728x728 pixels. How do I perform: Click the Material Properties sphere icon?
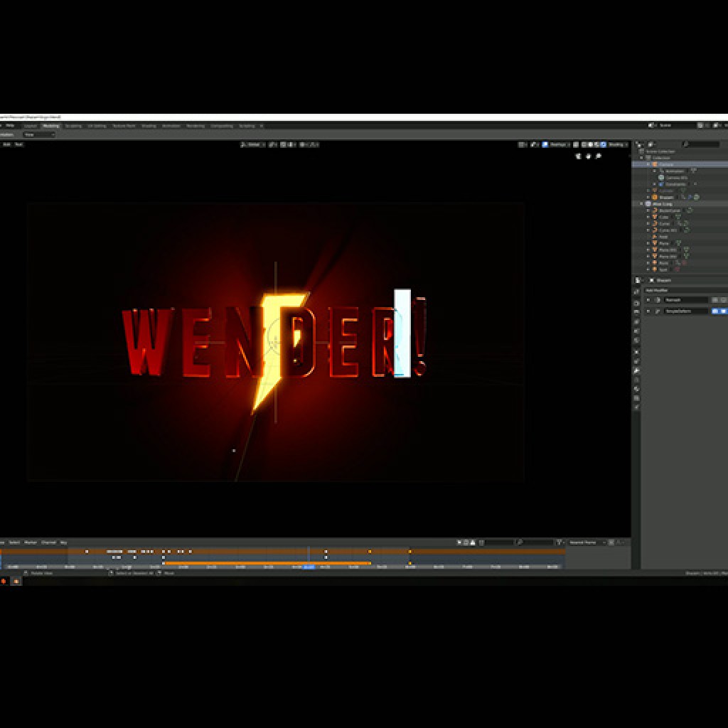click(x=635, y=408)
